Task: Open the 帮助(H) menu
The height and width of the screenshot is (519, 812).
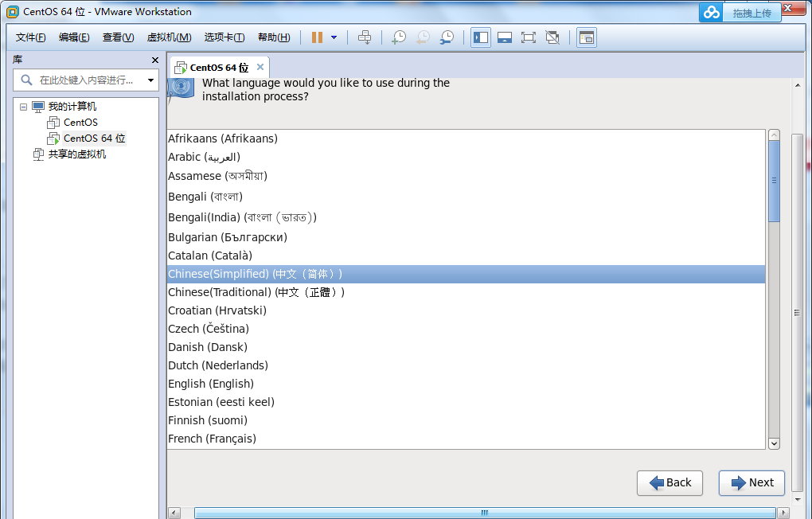Action: click(x=274, y=37)
